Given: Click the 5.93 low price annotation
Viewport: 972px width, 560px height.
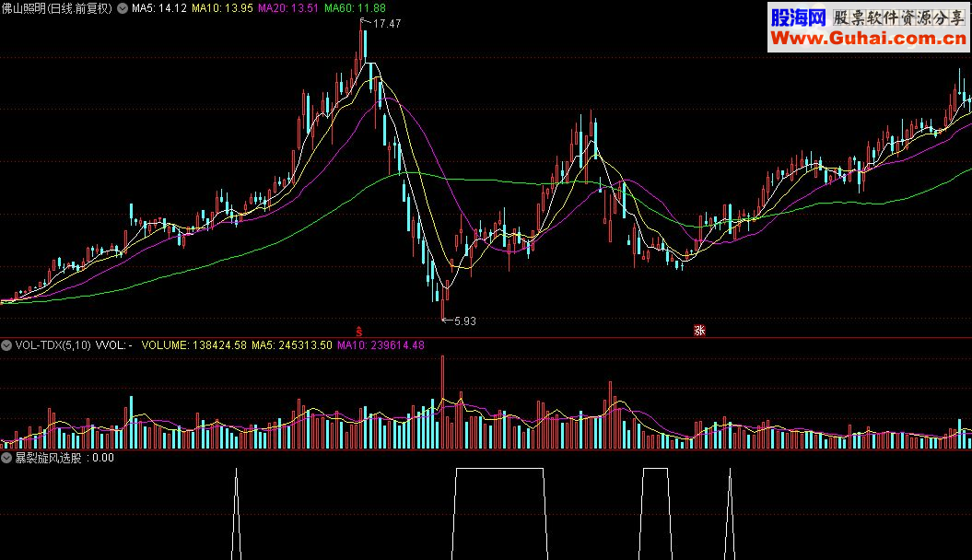Looking at the screenshot, I should click(x=465, y=321).
